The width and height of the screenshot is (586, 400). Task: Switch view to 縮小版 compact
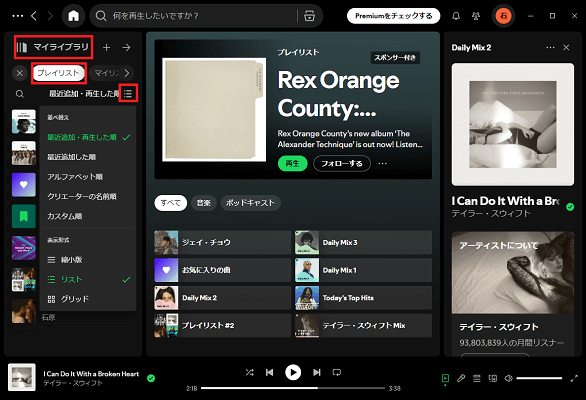point(88,260)
